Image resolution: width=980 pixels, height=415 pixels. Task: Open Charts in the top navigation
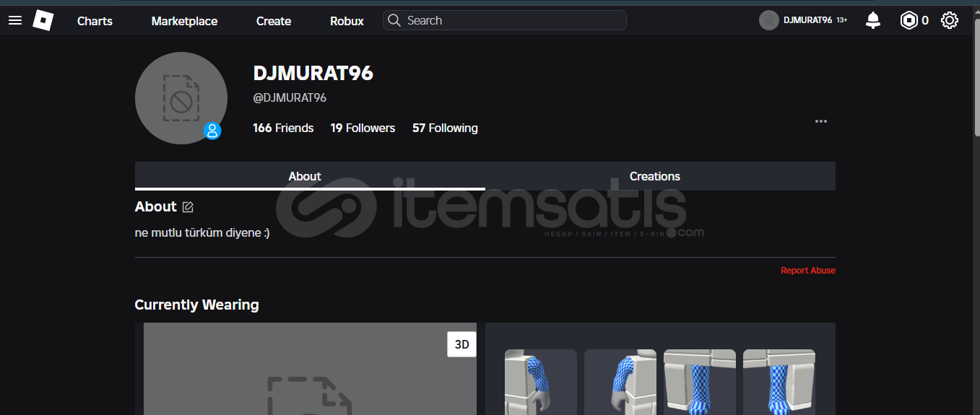pyautogui.click(x=95, y=21)
